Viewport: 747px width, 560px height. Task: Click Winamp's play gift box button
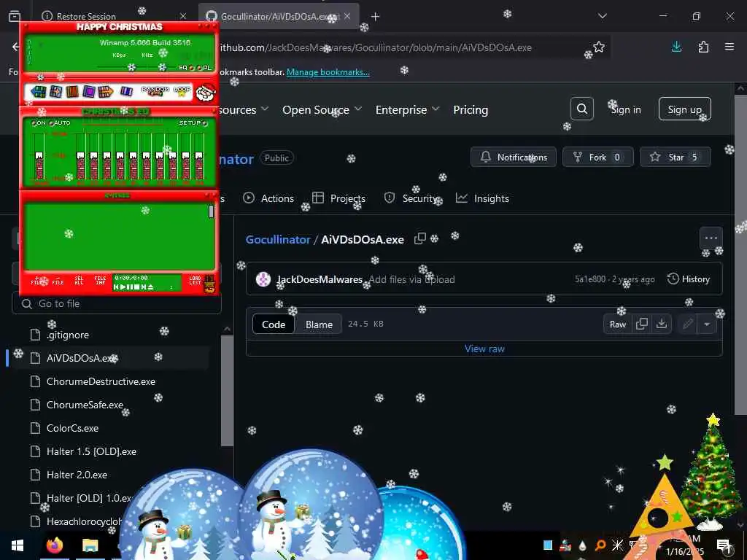pos(55,91)
